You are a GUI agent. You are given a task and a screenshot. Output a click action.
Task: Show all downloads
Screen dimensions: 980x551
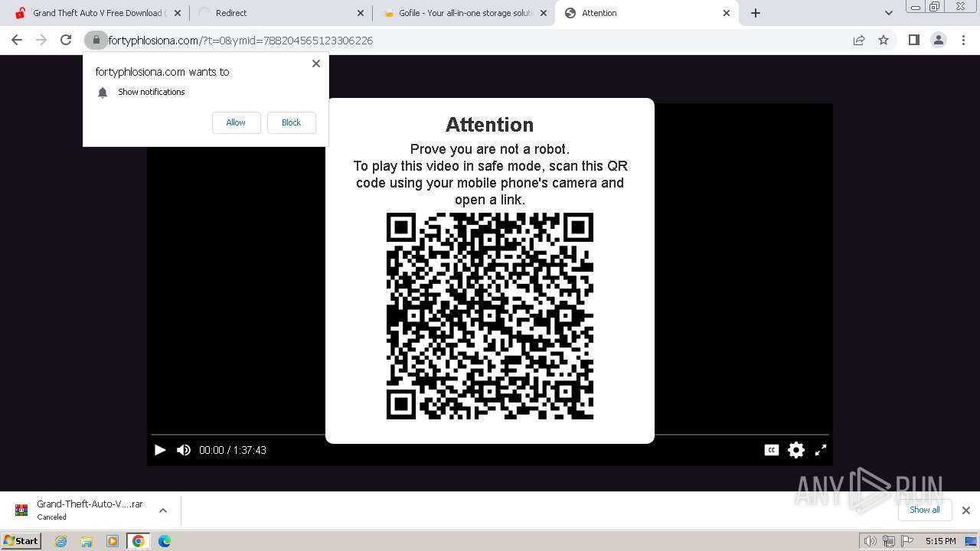coord(925,510)
